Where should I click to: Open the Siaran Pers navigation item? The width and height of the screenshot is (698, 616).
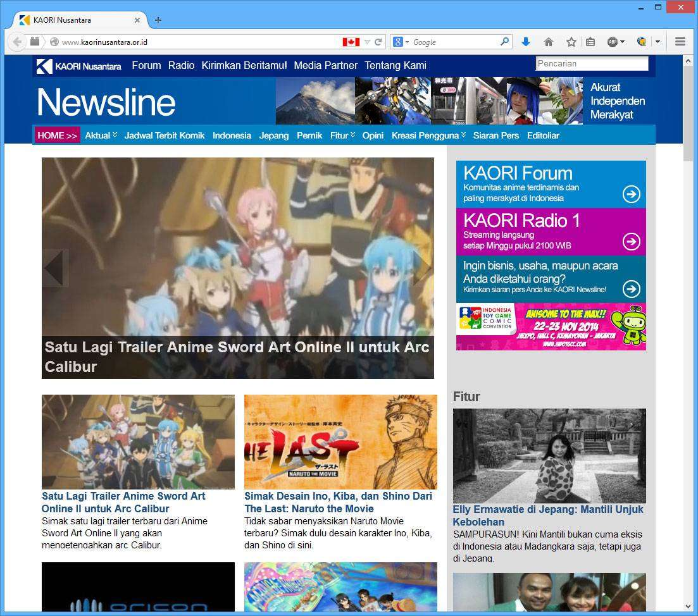click(x=496, y=135)
